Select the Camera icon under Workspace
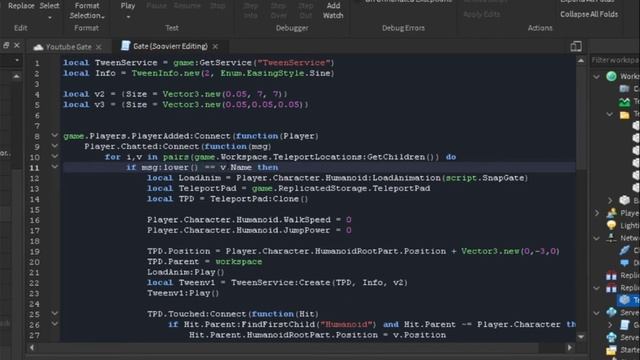This screenshot has height=360, width=640. pyautogui.click(x=624, y=89)
